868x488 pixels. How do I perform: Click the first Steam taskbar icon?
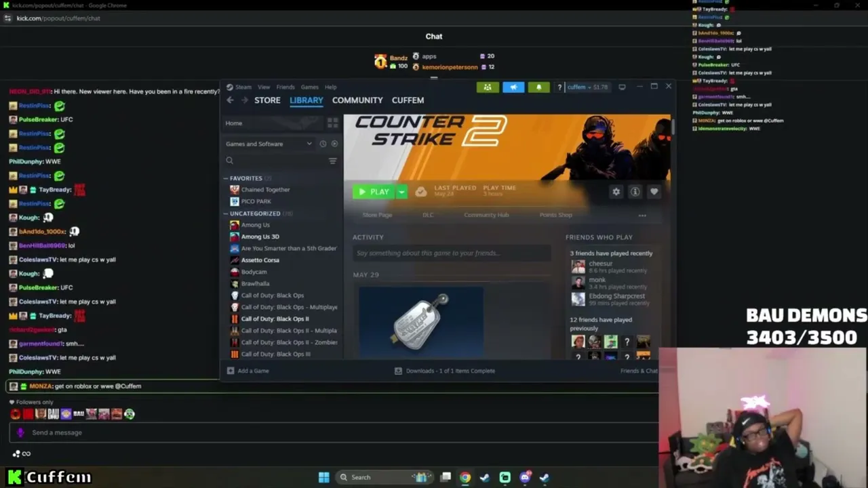[485, 477]
